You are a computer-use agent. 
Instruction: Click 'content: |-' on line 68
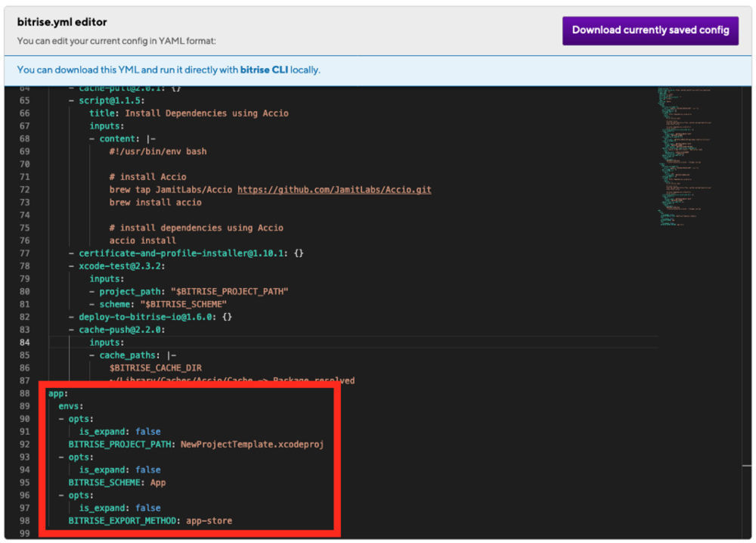click(x=127, y=139)
